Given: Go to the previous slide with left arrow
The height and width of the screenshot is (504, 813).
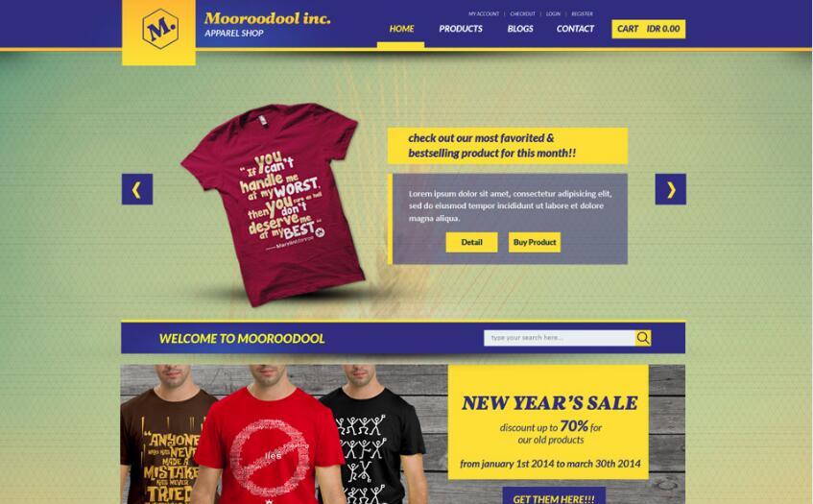Looking at the screenshot, I should click(137, 189).
